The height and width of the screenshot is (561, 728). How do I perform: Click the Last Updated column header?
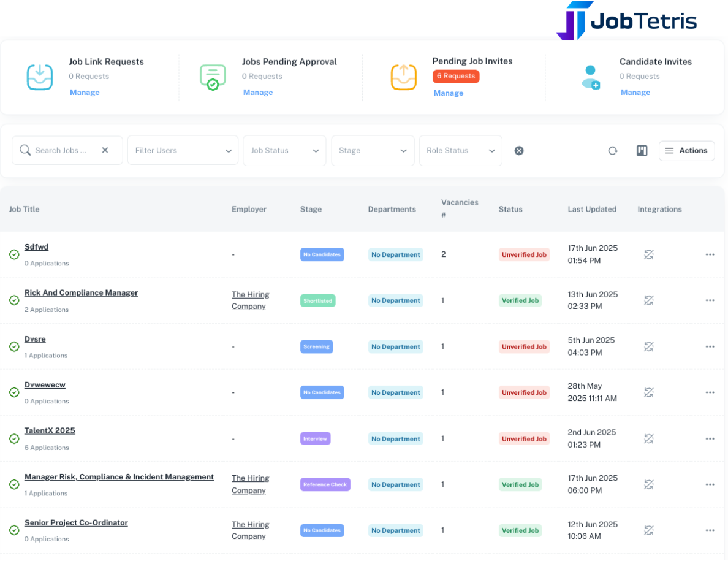(x=592, y=209)
